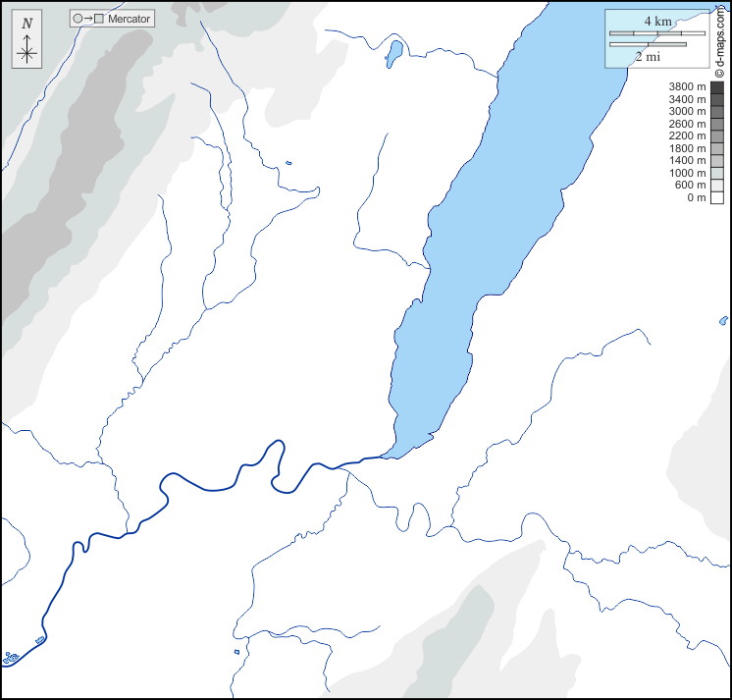Select the 1400 m elevation swatch

[717, 160]
